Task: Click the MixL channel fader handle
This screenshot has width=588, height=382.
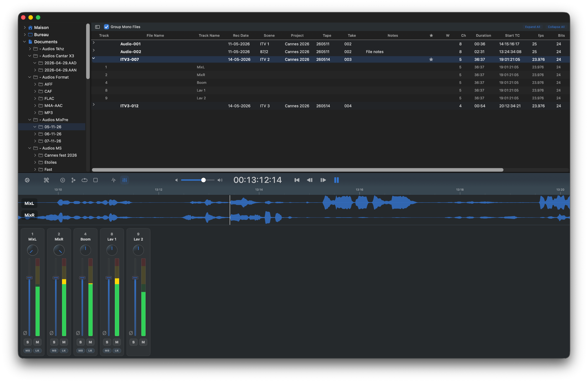Action: (x=29, y=278)
